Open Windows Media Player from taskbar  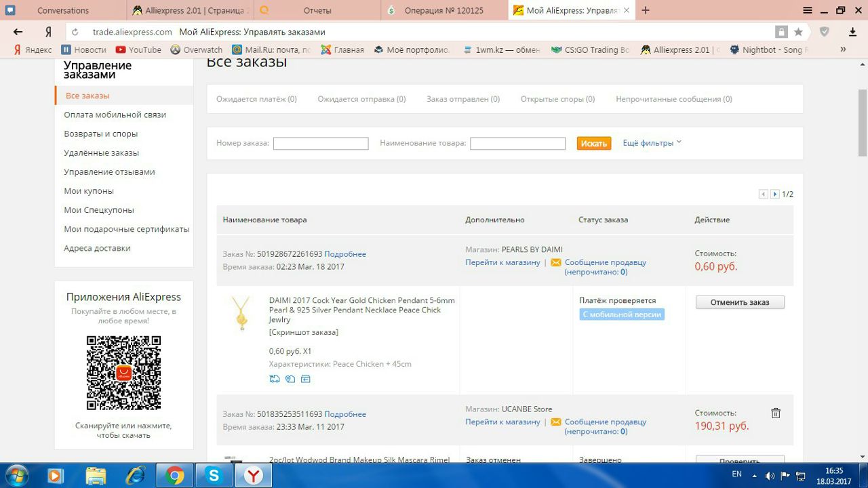click(x=55, y=476)
